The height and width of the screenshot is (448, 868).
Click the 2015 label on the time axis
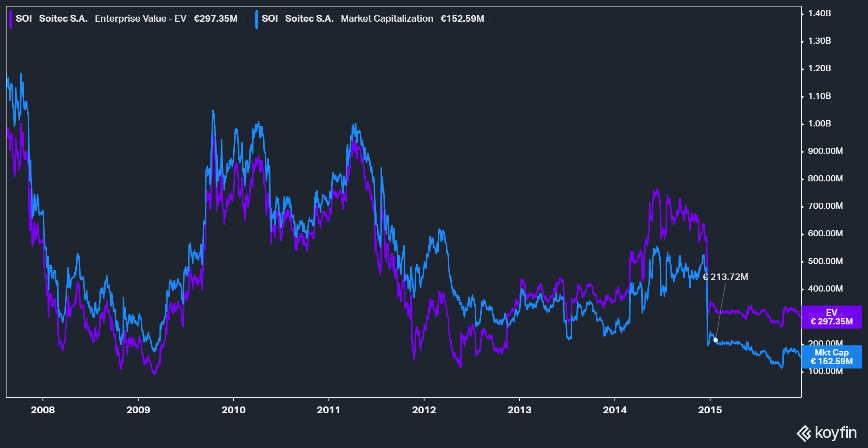tap(710, 410)
